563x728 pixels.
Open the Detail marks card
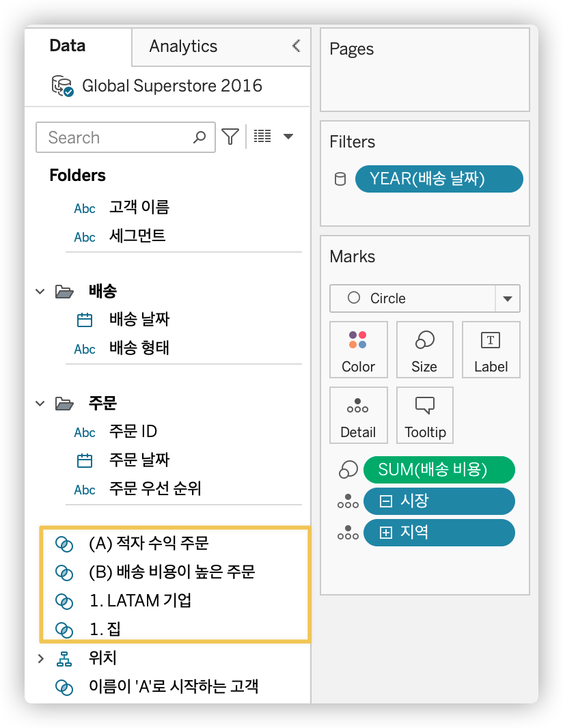pos(358,415)
